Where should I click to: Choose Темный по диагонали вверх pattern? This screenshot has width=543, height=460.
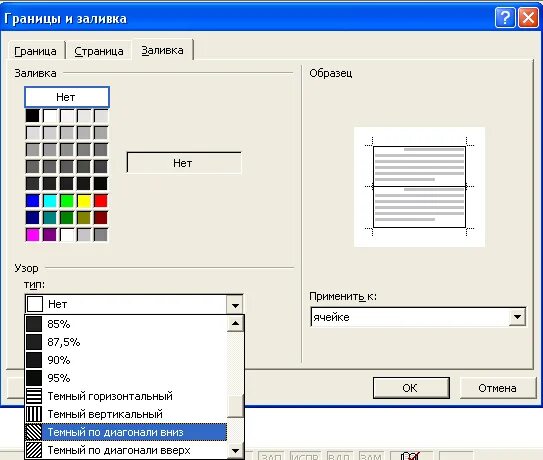pos(126,450)
